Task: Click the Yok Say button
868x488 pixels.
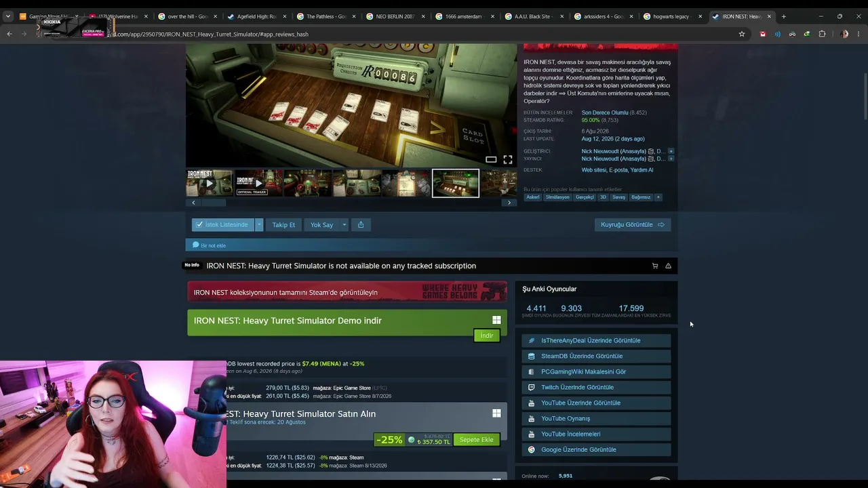Action: point(321,224)
